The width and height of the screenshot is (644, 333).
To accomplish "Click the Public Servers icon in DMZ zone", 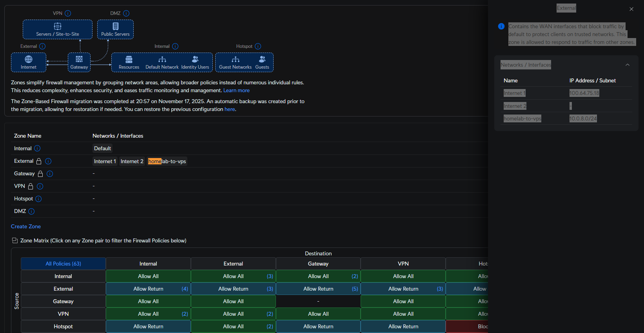I will pyautogui.click(x=115, y=26).
